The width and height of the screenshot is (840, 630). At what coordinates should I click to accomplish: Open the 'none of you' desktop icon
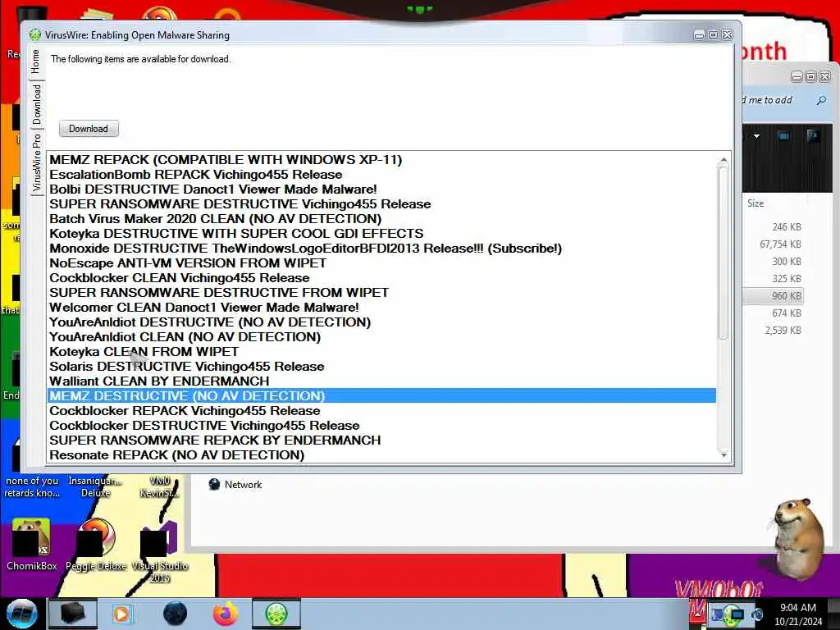tap(32, 486)
